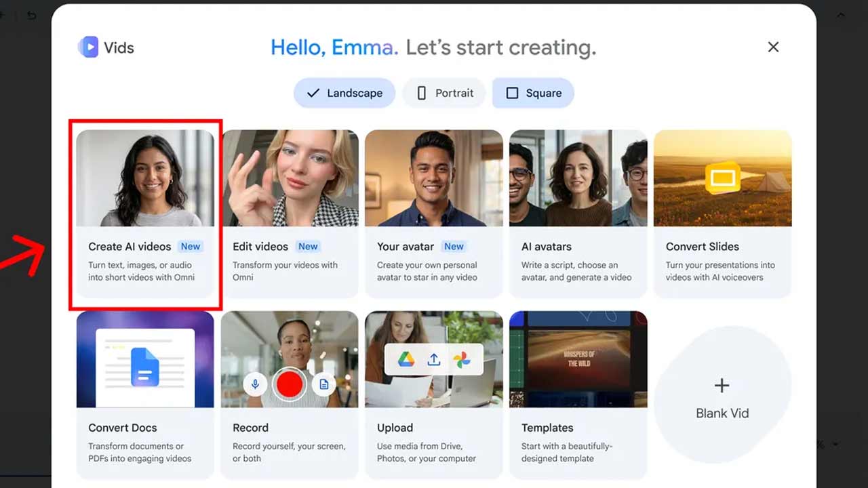Click the plus icon above Blank Vid
Viewport: 868px width, 488px height.
(722, 386)
